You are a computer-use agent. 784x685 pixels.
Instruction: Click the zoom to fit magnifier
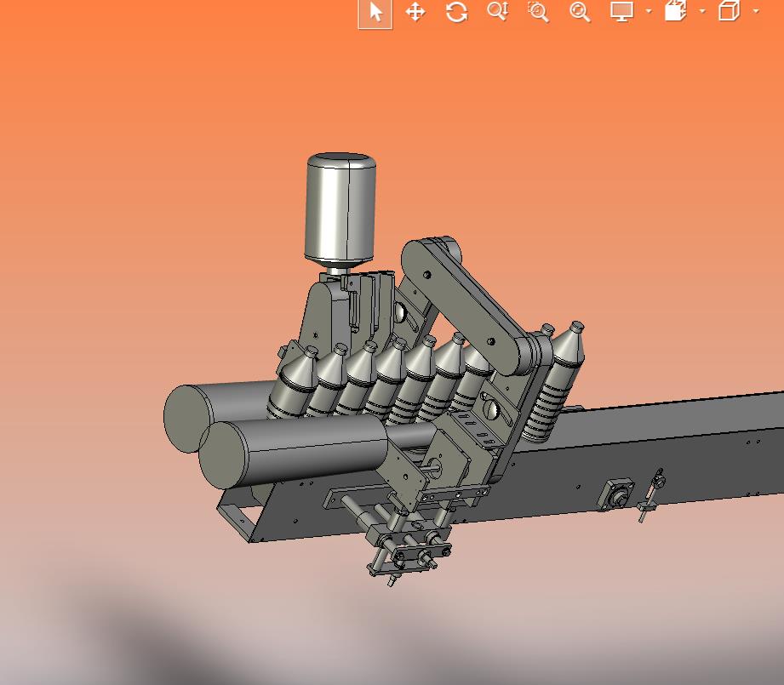pos(580,12)
